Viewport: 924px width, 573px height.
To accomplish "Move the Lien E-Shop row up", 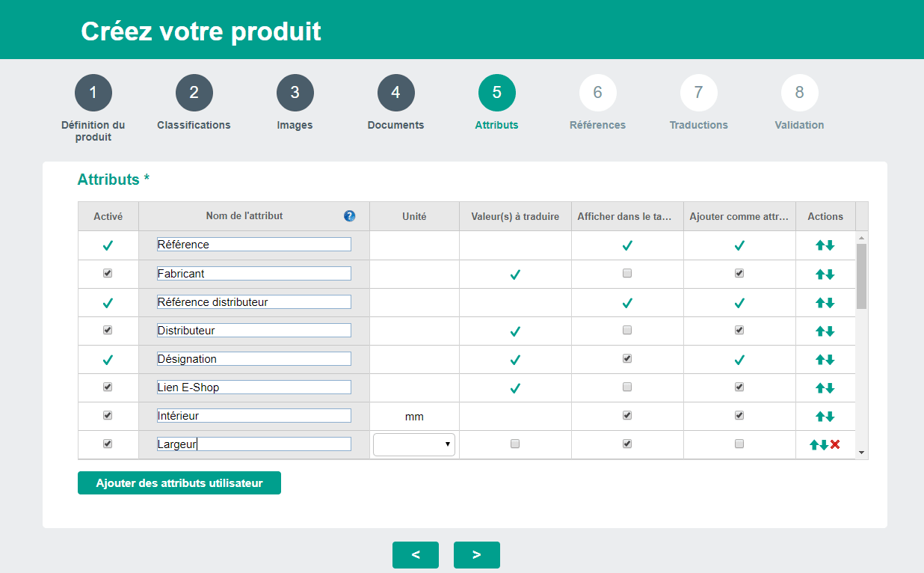I will point(820,388).
